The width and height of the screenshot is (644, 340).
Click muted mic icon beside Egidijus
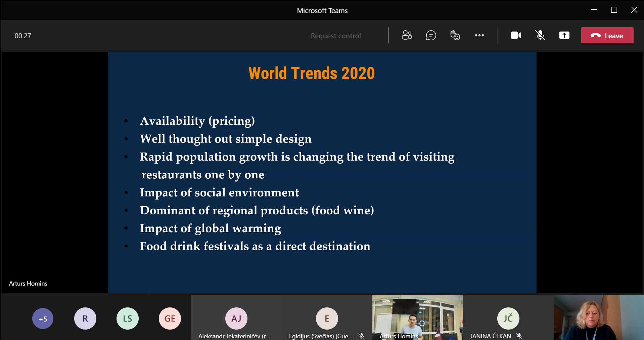point(362,336)
